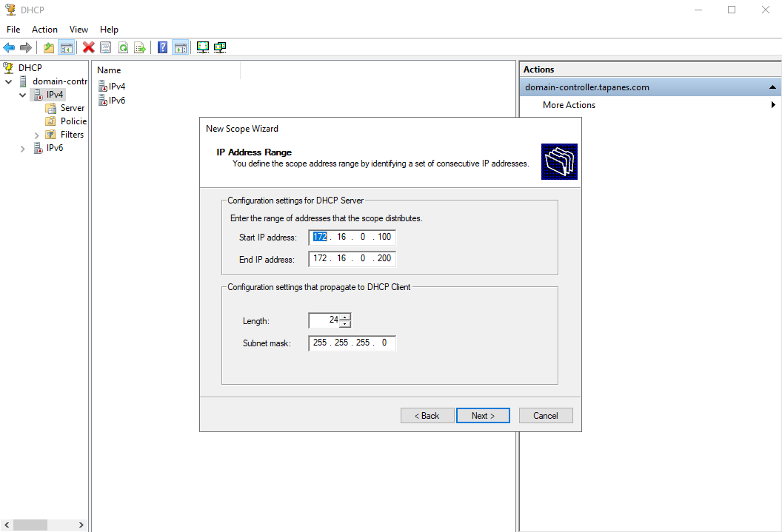Click the Next button in wizard
782x532 pixels.
click(x=483, y=416)
